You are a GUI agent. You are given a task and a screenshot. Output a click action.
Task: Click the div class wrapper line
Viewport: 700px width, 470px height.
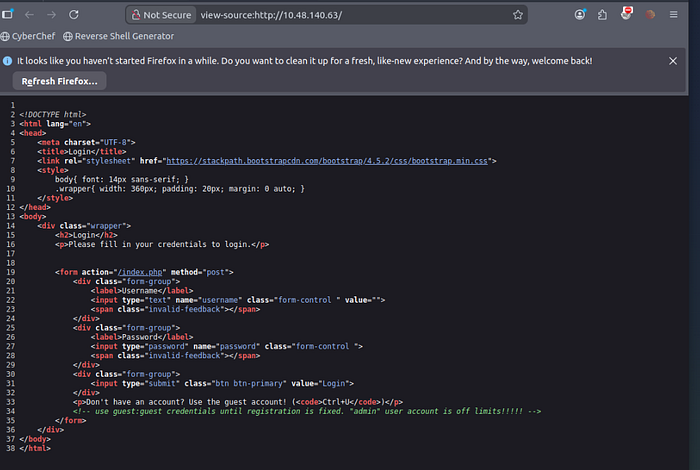click(84, 225)
